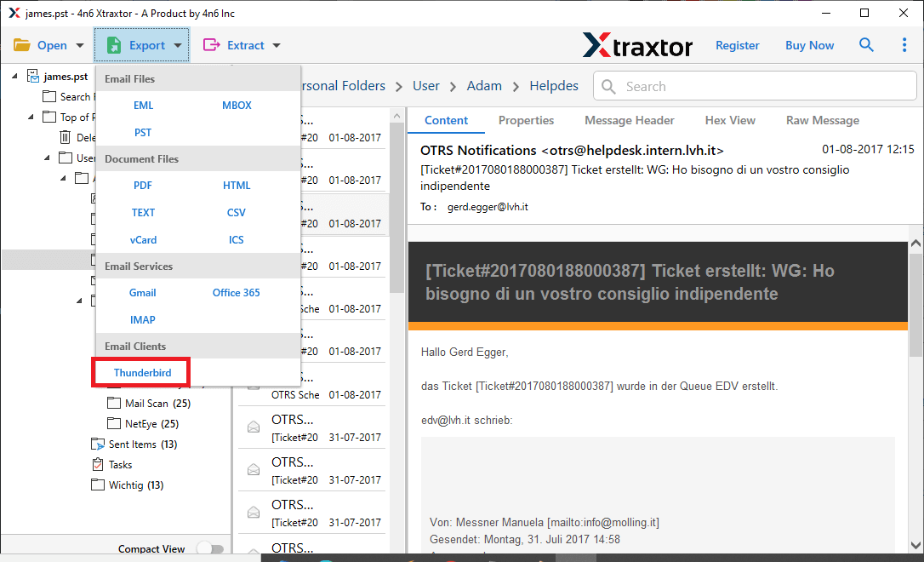The height and width of the screenshot is (562, 924).
Task: Select TEXT export option
Action: (143, 212)
